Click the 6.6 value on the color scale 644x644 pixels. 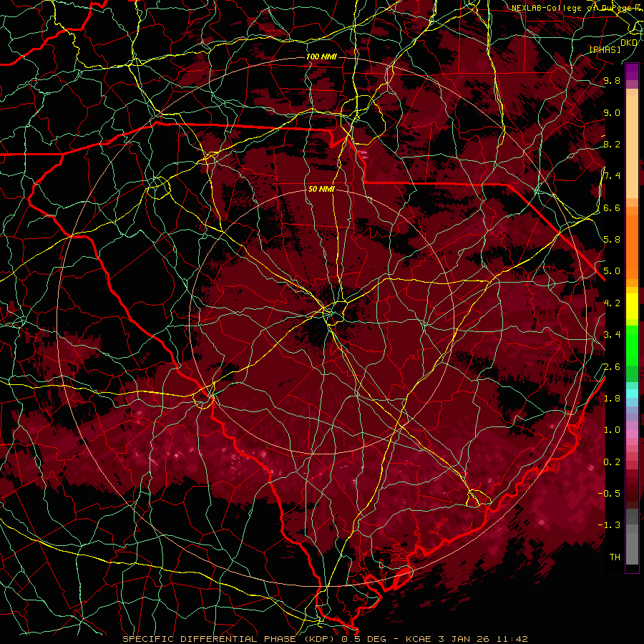(612, 208)
